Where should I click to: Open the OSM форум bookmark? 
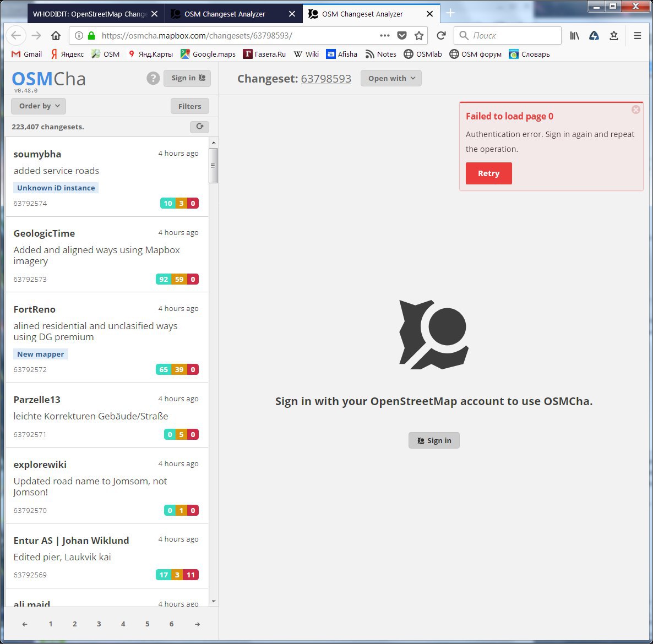point(475,54)
